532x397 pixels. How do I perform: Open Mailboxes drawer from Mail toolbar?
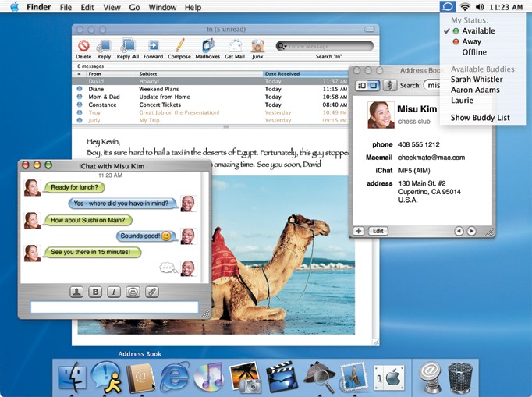point(207,46)
